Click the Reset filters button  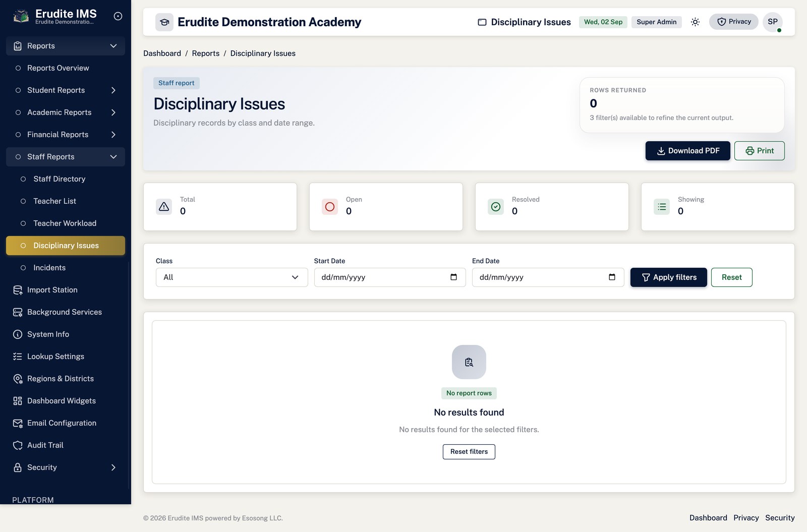click(x=469, y=452)
